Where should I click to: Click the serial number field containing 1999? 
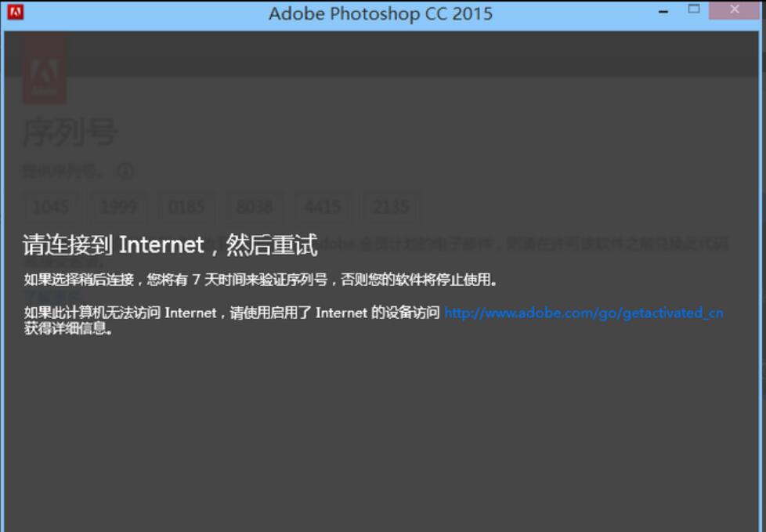click(x=119, y=207)
